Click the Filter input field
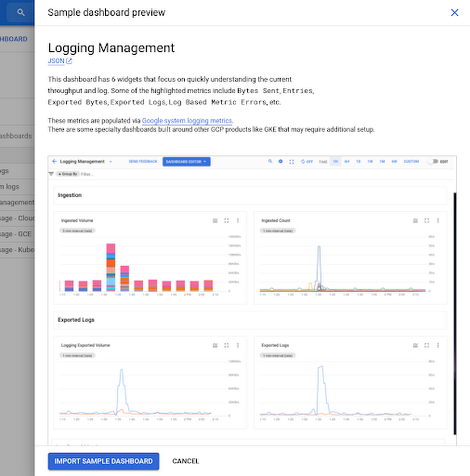The height and width of the screenshot is (476, 470). pos(88,174)
